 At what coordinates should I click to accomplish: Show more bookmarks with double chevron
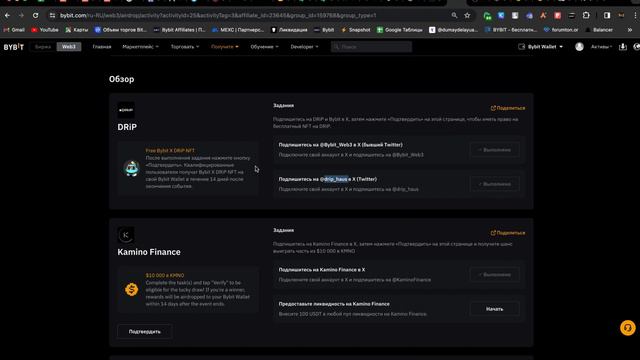[630, 30]
